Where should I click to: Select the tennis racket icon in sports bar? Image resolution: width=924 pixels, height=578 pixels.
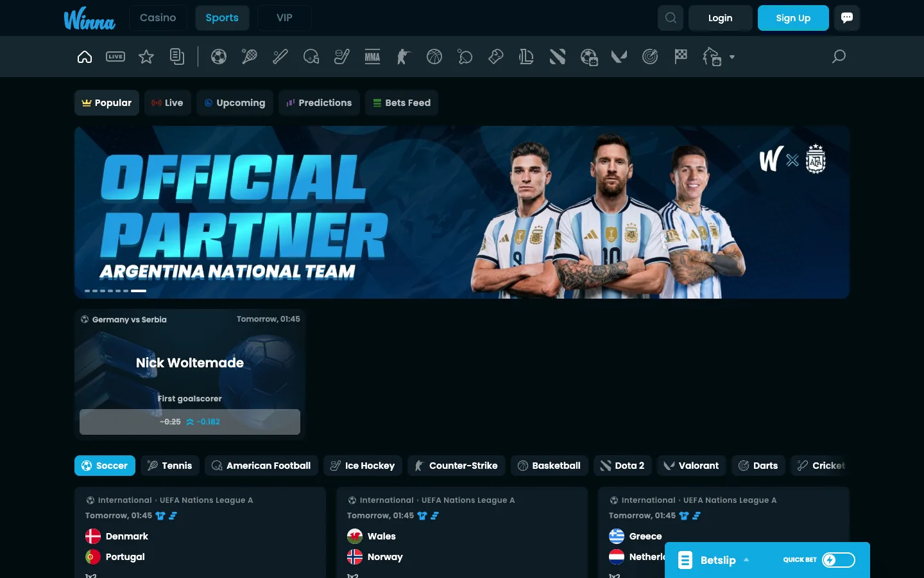[x=250, y=57]
